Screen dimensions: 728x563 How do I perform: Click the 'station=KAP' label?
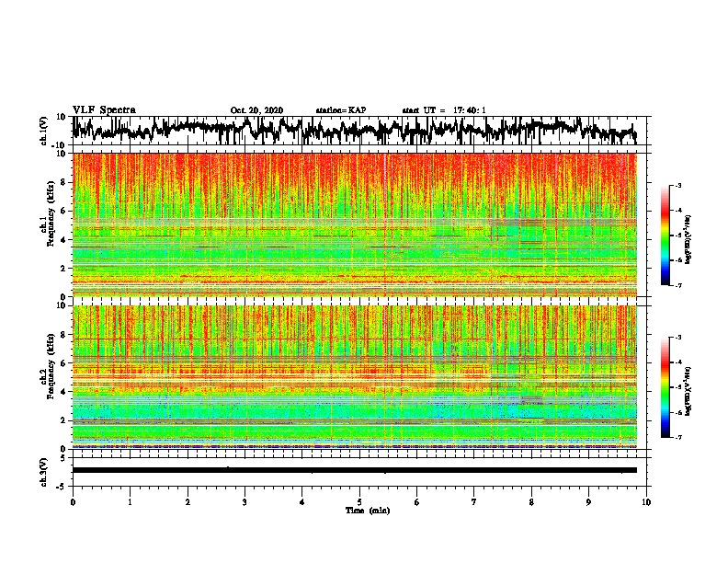[341, 110]
